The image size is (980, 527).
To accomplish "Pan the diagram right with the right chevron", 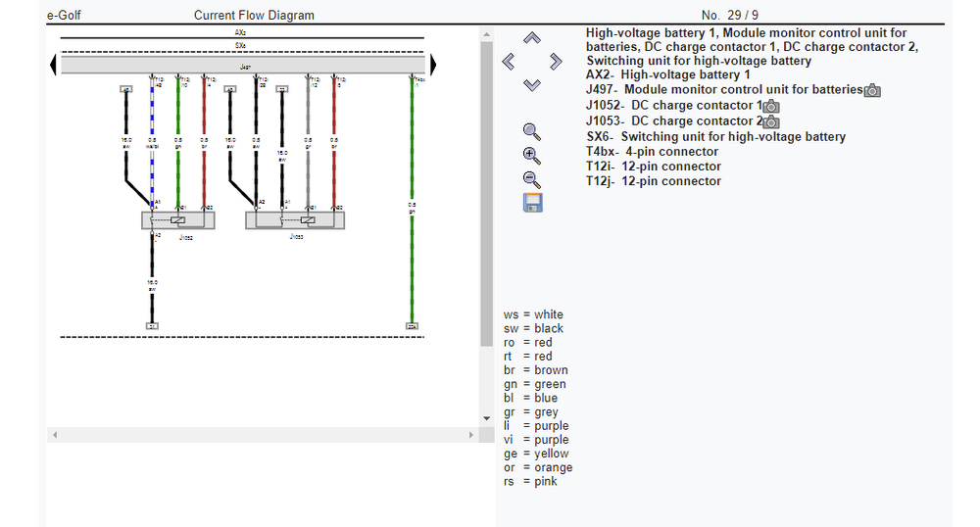I will coord(556,62).
